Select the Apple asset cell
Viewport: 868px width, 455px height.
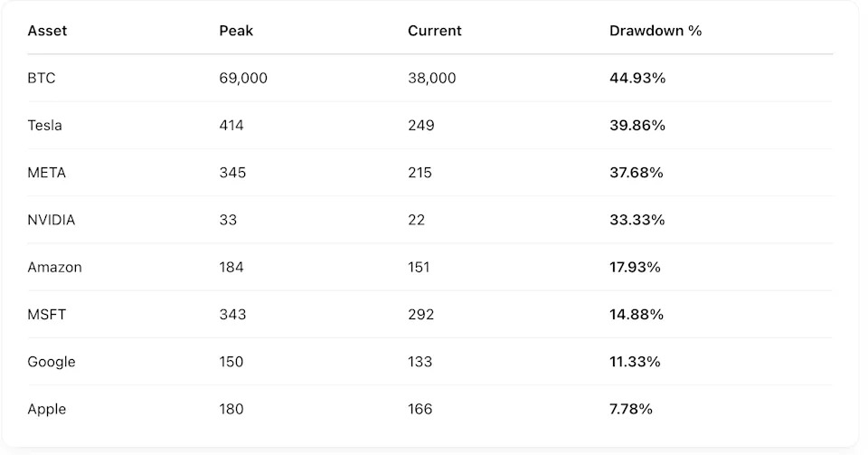pyautogui.click(x=46, y=409)
